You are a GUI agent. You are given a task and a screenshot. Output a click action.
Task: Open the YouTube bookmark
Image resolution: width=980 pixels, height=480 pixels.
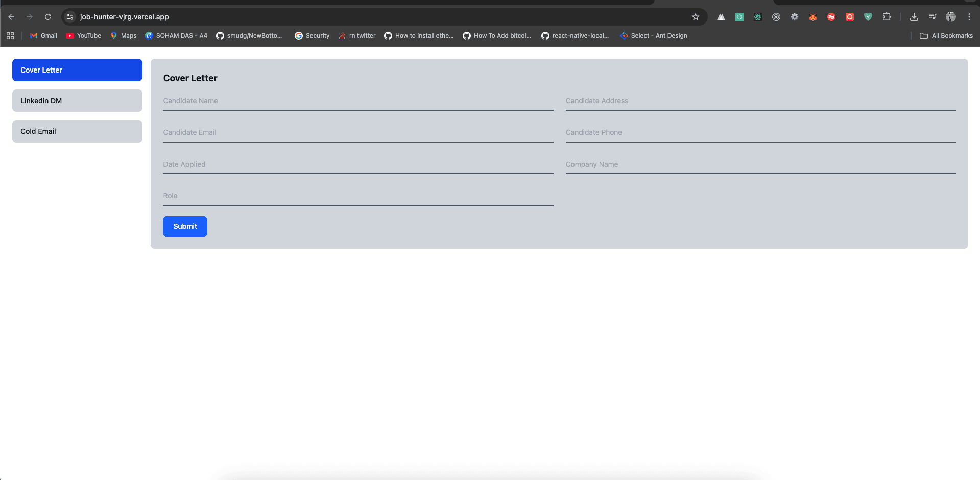(84, 36)
